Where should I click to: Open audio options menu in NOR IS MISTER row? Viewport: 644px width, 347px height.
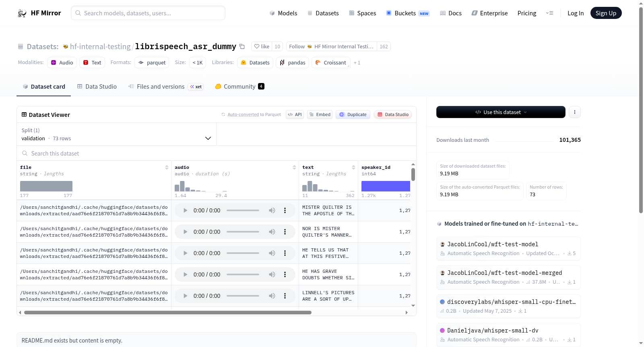pos(285,232)
